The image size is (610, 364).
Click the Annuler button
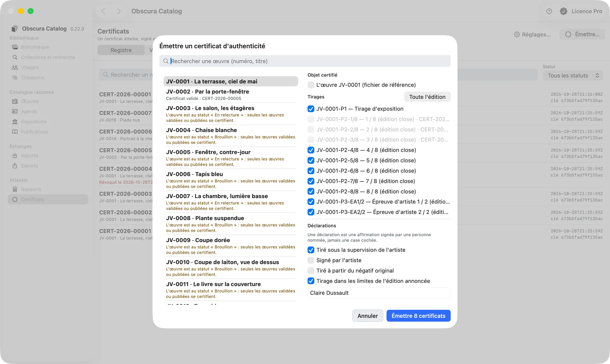[x=368, y=316]
